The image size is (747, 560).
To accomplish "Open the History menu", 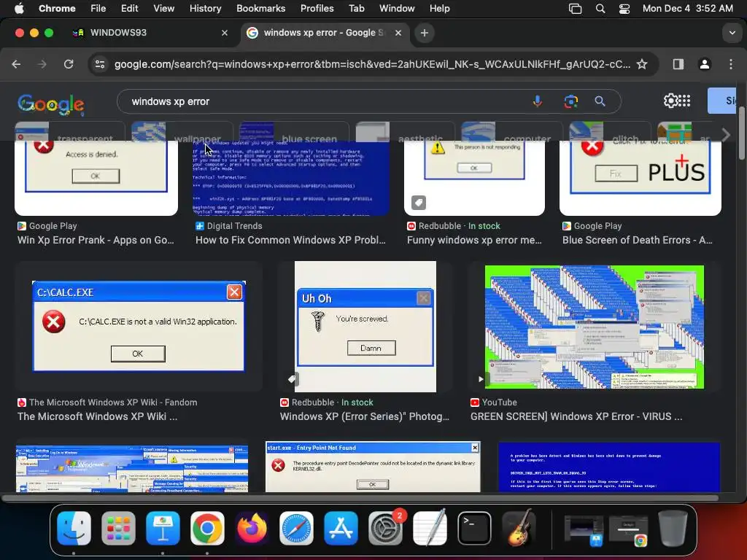I will (205, 8).
